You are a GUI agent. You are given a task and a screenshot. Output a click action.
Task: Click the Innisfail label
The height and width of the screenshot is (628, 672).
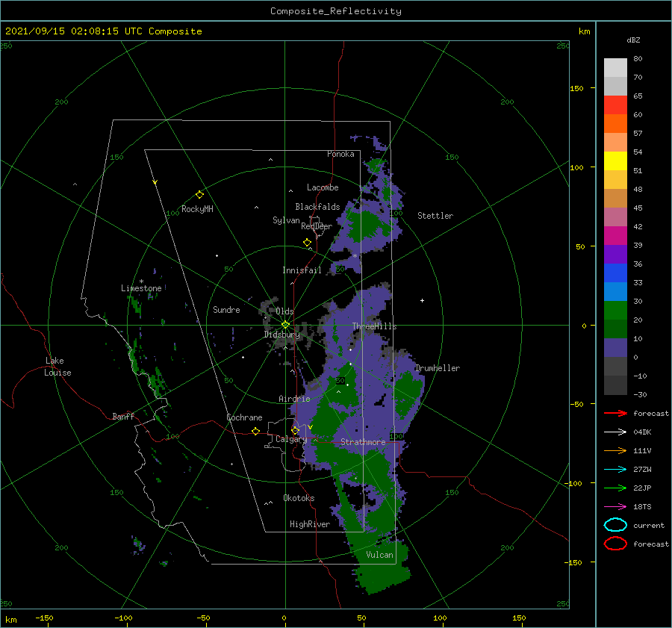302,270
